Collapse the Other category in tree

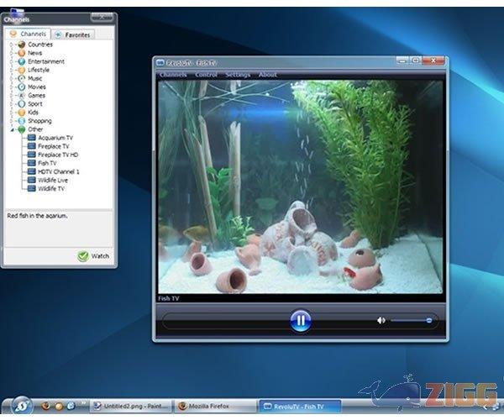point(12,129)
